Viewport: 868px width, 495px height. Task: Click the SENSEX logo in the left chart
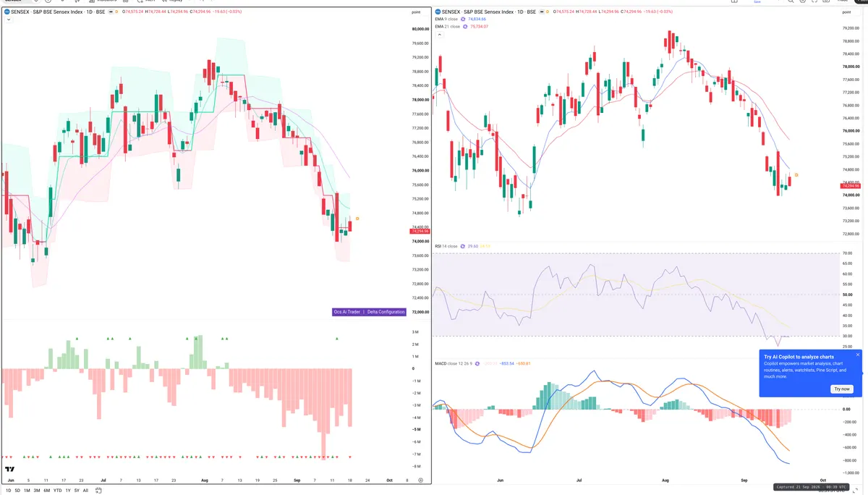point(7,12)
